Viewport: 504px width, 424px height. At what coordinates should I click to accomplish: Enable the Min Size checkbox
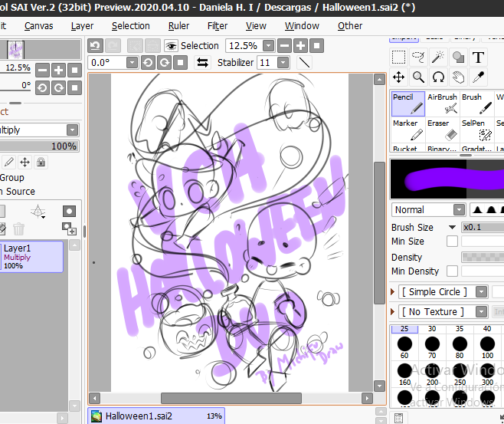click(452, 242)
